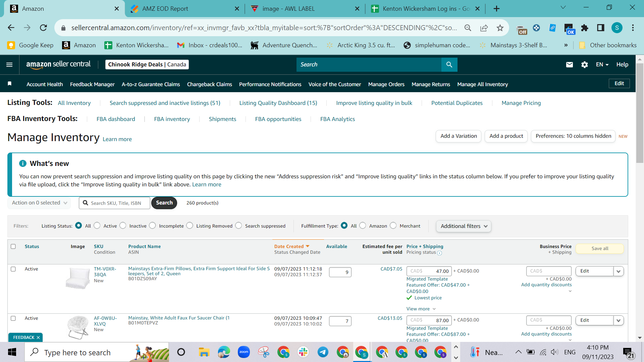Select the Incomplete listing status radio
Viewport: 644px width, 362px height.
point(153,226)
